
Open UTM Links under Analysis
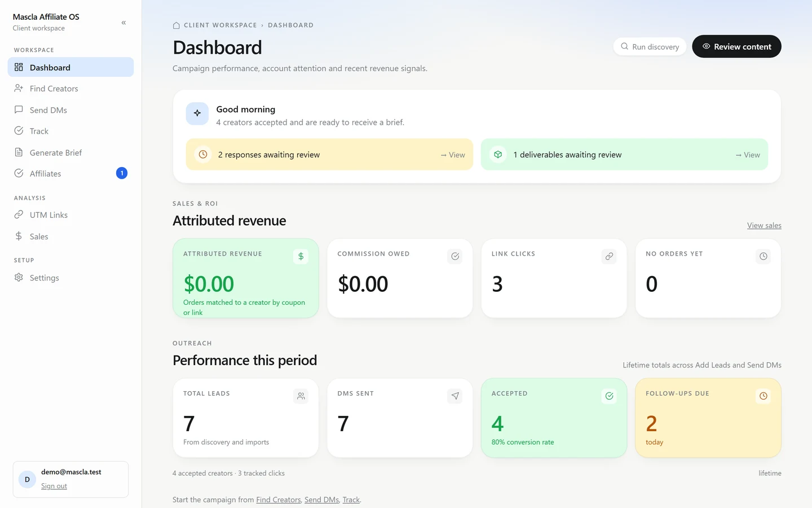click(x=70, y=215)
